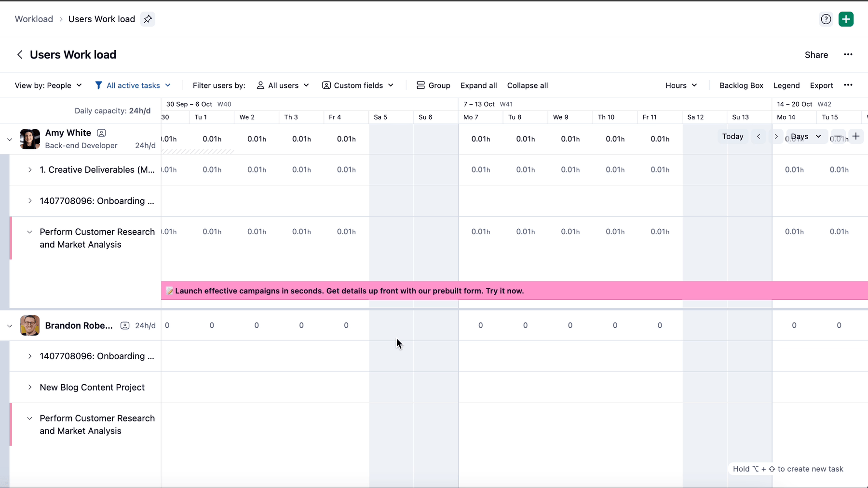Click the pink Launch effective campaigns task bar

pos(514,291)
